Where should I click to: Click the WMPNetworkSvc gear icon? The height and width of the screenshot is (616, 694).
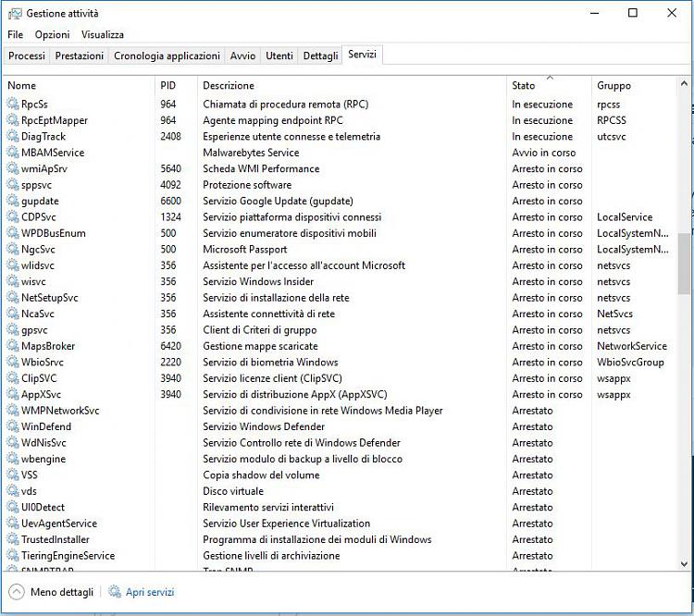(13, 411)
